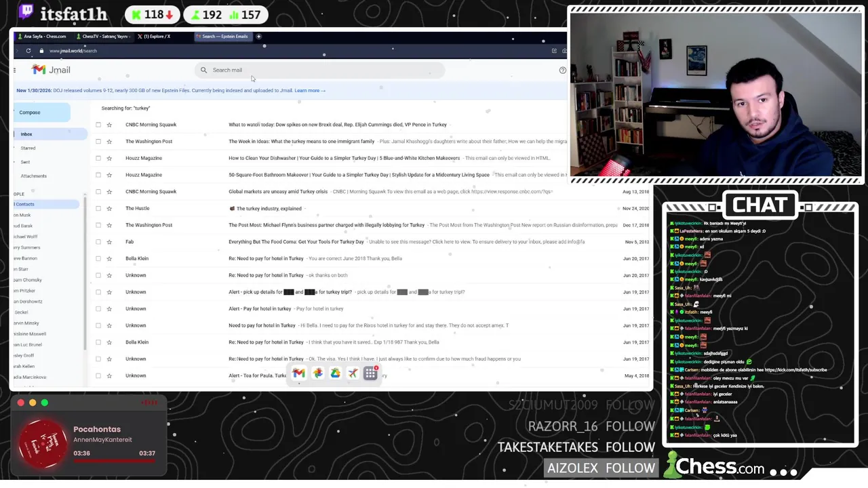Image resolution: width=868 pixels, height=488 pixels.
Task: Star the Post Most Michael Flynn email
Action: [x=109, y=225]
